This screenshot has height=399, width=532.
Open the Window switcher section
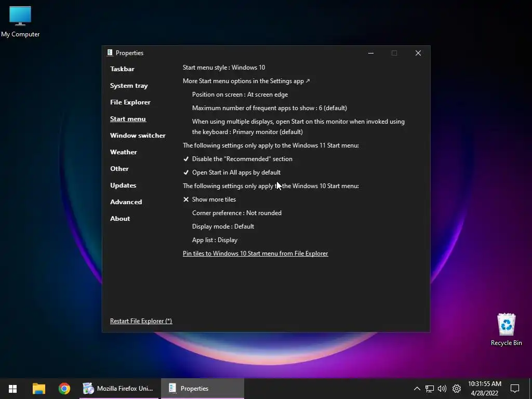(x=138, y=136)
